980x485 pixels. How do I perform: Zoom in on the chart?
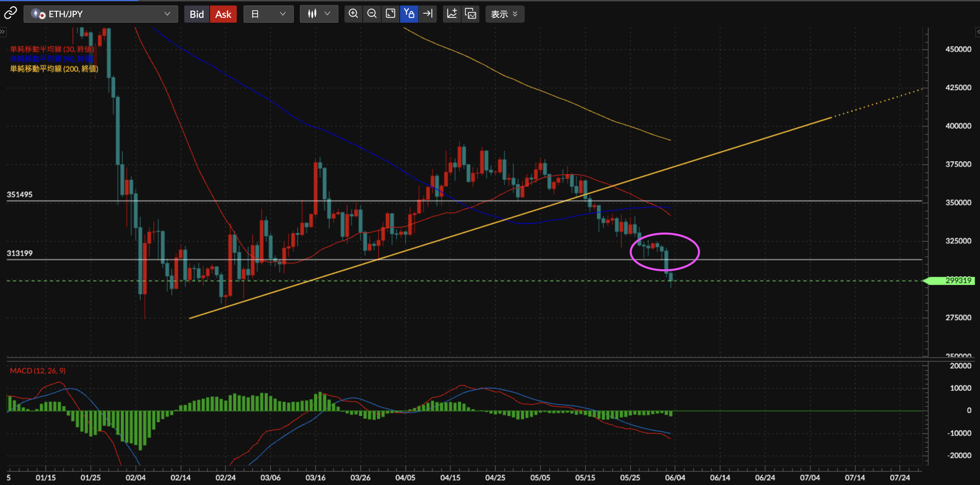click(353, 14)
